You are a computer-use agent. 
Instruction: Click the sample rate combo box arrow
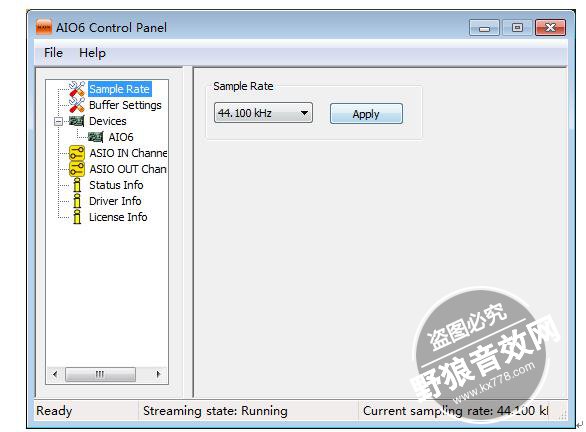click(x=305, y=113)
